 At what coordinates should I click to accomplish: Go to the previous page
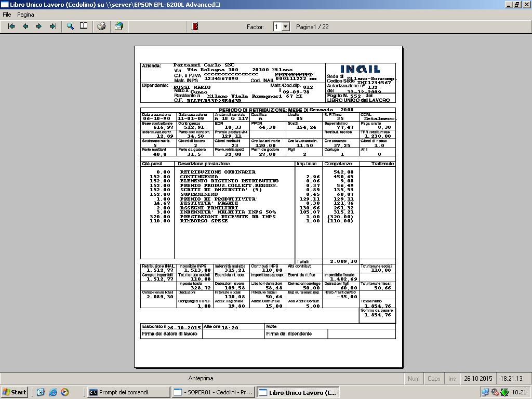coord(25,26)
